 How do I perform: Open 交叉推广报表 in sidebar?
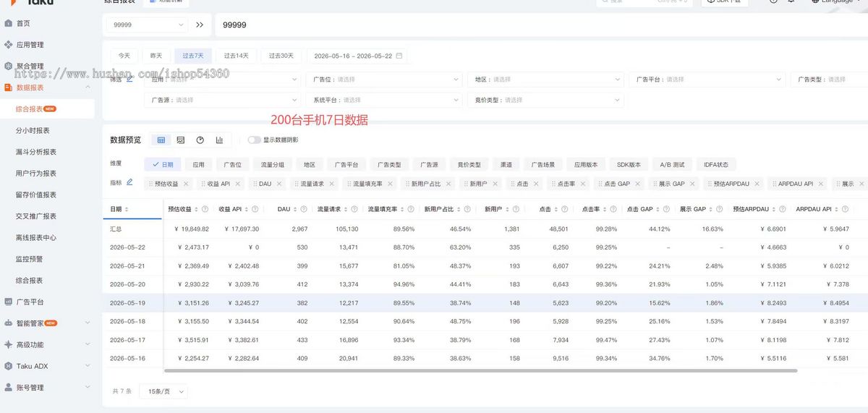(x=36, y=216)
